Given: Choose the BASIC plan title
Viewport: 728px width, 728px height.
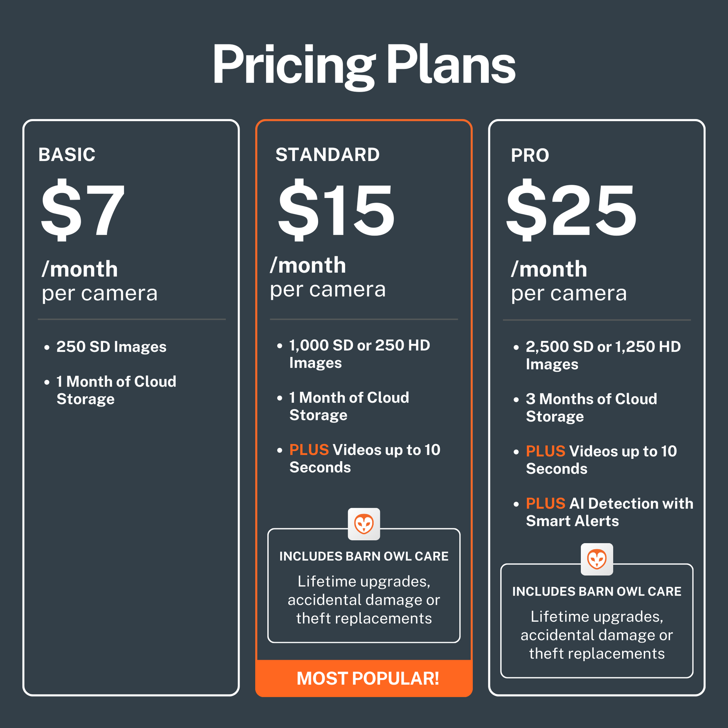Looking at the screenshot, I should click(x=67, y=155).
